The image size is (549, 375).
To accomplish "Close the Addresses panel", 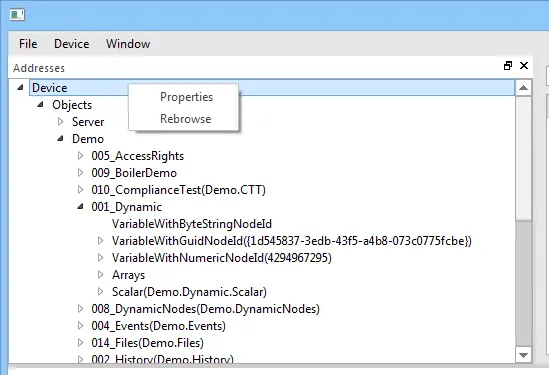I will coord(524,65).
